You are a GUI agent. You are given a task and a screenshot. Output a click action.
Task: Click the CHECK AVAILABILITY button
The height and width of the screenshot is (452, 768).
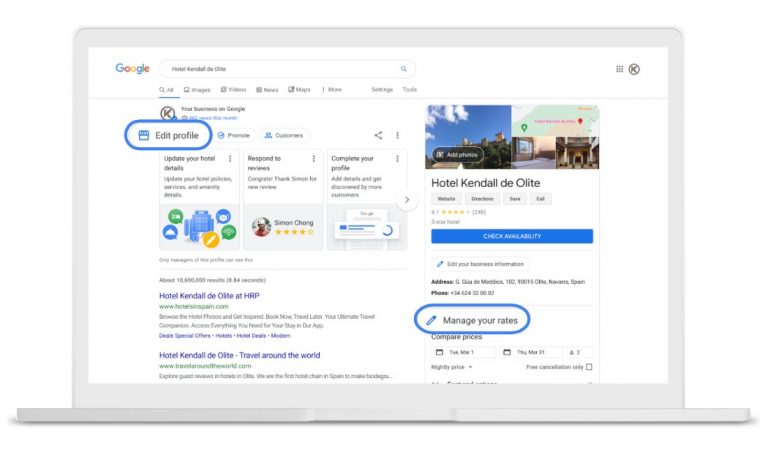click(512, 236)
